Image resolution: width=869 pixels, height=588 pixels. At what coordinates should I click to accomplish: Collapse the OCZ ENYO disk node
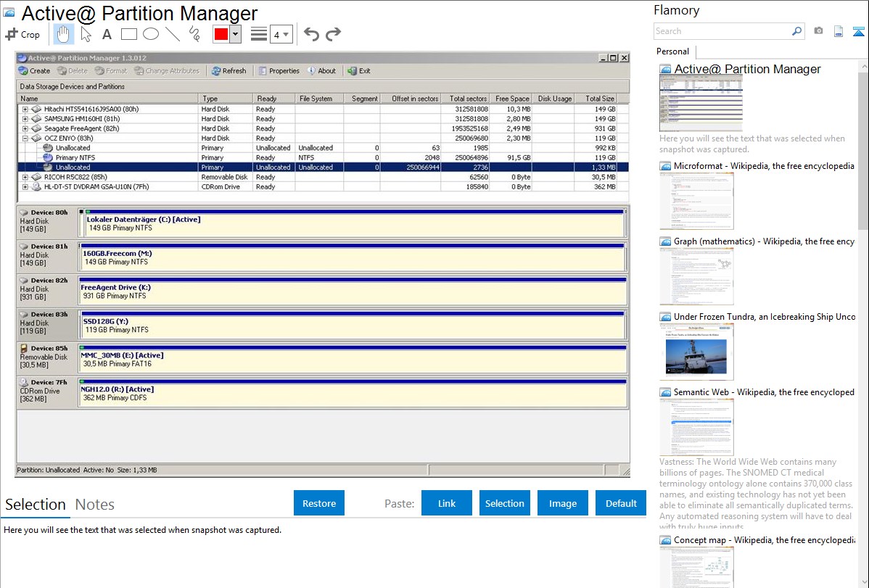tap(25, 138)
